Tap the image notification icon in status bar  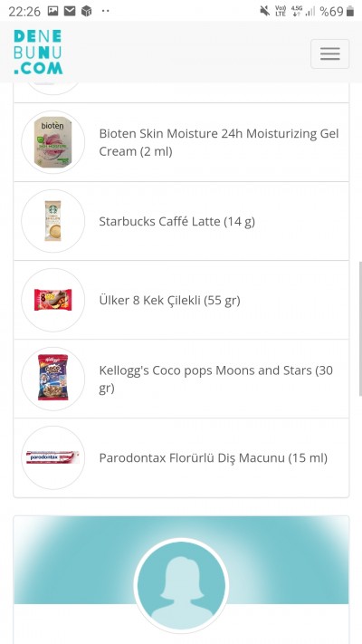[x=53, y=11]
